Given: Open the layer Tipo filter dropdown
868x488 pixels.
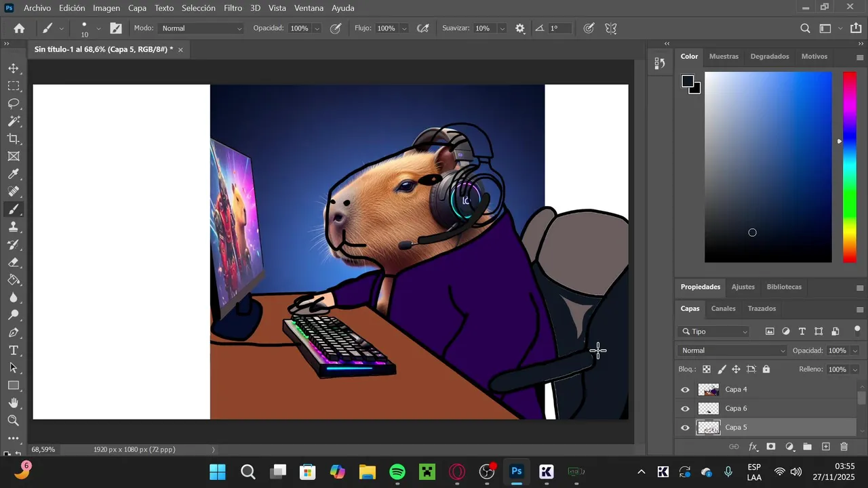Looking at the screenshot, I should click(715, 331).
